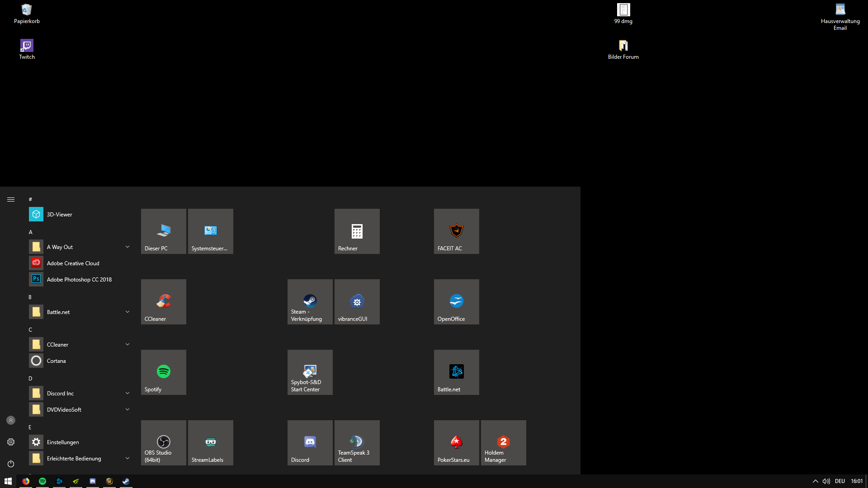Screen dimensions: 868x488
Task: Switch to Steam from the taskbar
Action: (x=126, y=481)
